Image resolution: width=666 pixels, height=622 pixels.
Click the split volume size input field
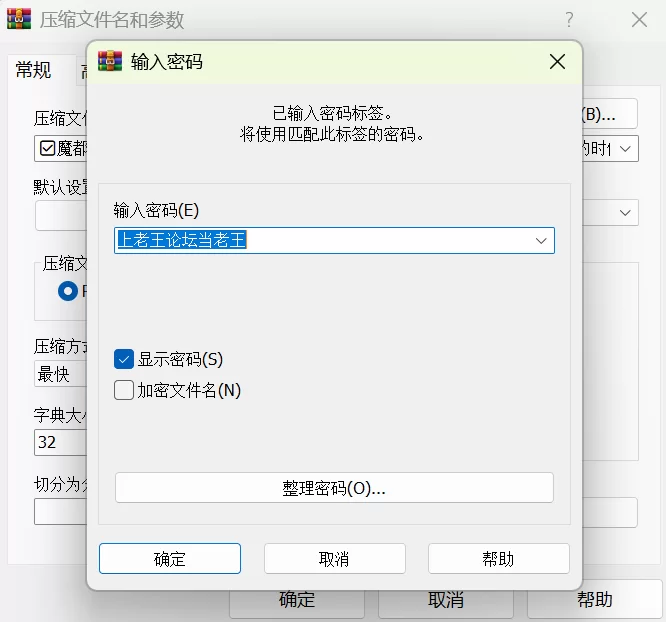pos(60,511)
